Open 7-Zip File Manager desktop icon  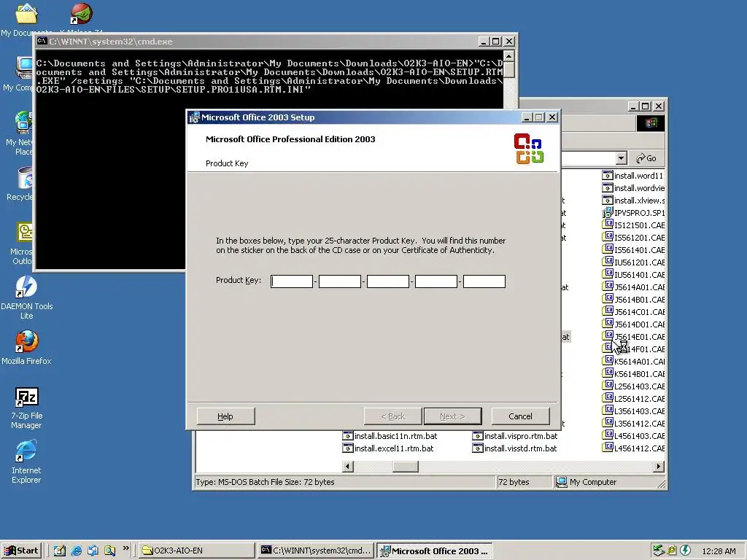(26, 408)
